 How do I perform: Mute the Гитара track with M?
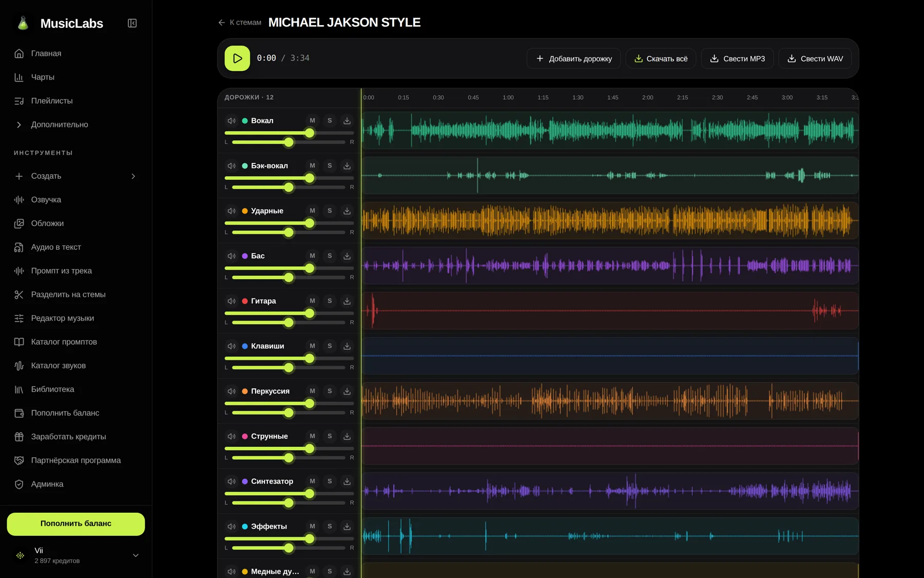pos(312,301)
